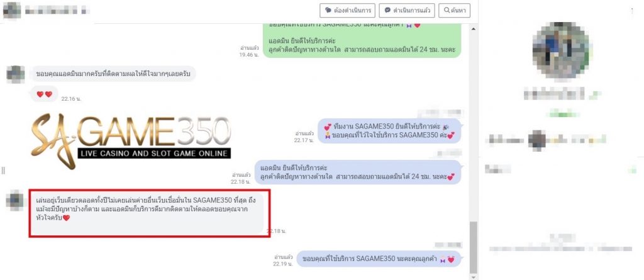Click the last message ขอบคุณที่ใช้บริการ SAGAME350

379,259
